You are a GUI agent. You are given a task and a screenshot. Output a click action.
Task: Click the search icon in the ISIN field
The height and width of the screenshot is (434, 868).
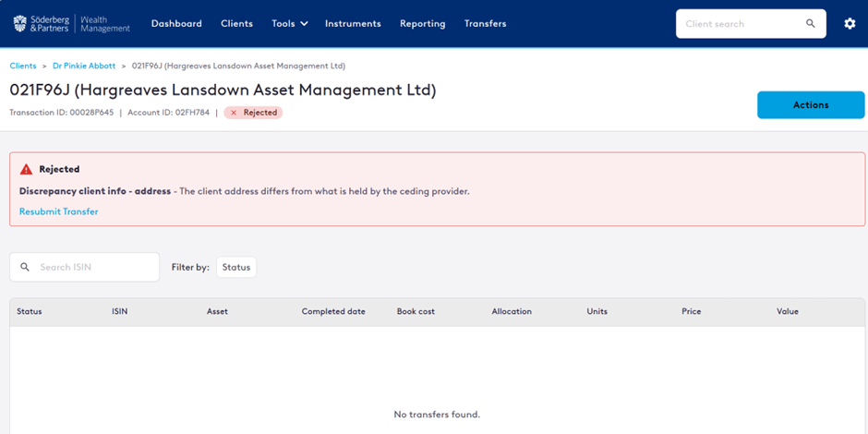[26, 267]
